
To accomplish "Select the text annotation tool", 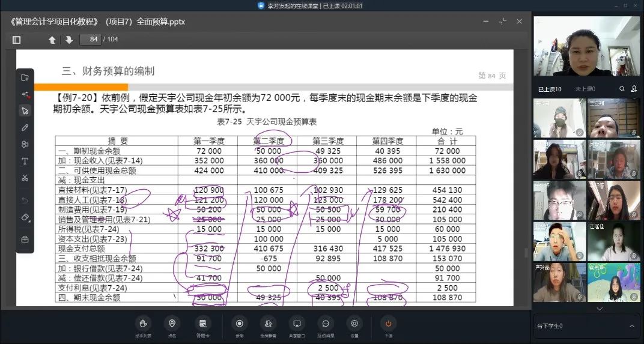I will click(x=25, y=161).
